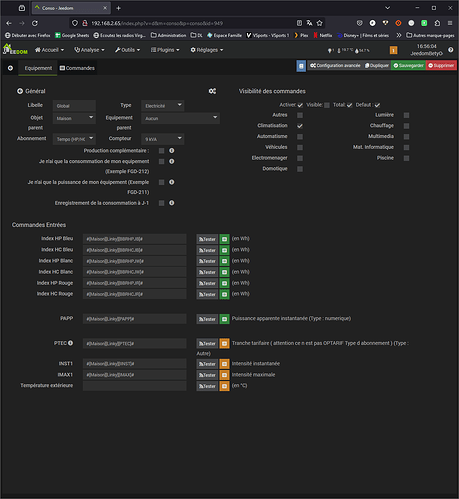459x499 pixels.
Task: Expand the Accueil menu
Action: (49, 50)
